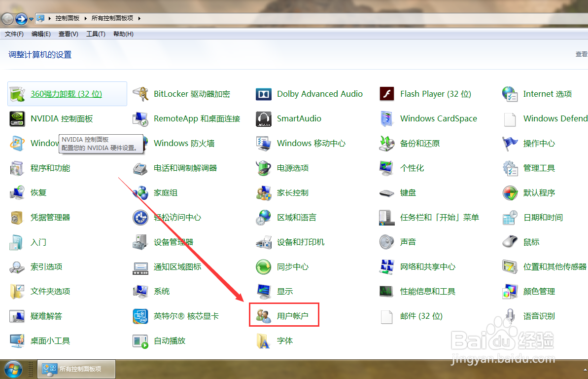The image size is (588, 379).
Task: Click the 区域和语言 globe icon
Action: tap(264, 218)
